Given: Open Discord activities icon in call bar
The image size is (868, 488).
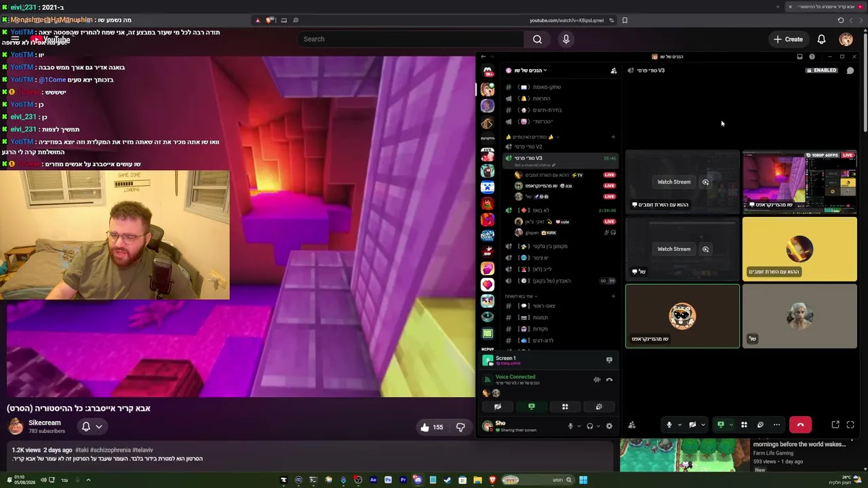Looking at the screenshot, I should (744, 425).
